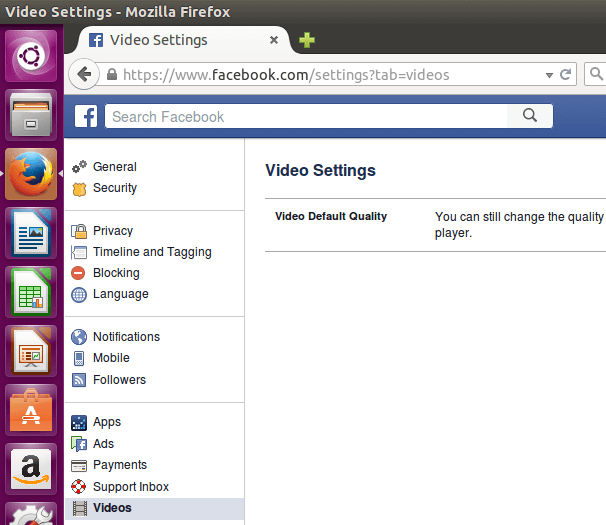Reload the page with the refresh icon

(x=565, y=74)
